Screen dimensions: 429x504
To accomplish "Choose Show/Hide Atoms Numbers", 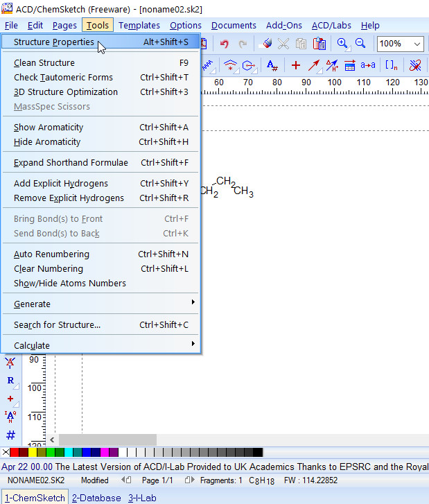I will (x=100, y=283).
